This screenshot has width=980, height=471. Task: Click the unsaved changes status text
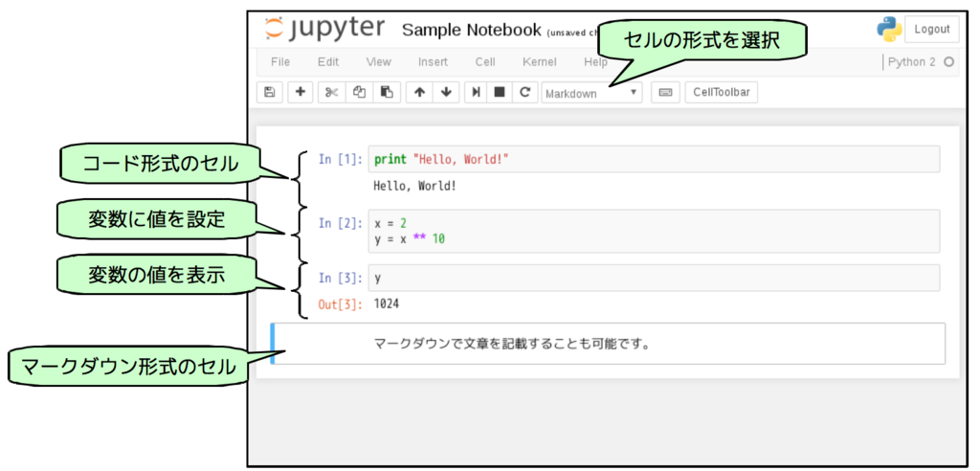coord(573,34)
